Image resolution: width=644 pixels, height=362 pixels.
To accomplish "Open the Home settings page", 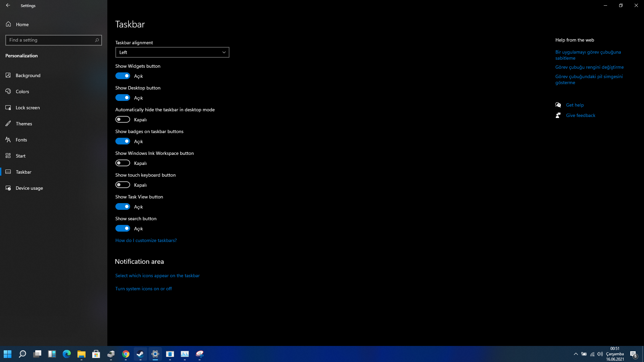I will pyautogui.click(x=22, y=24).
